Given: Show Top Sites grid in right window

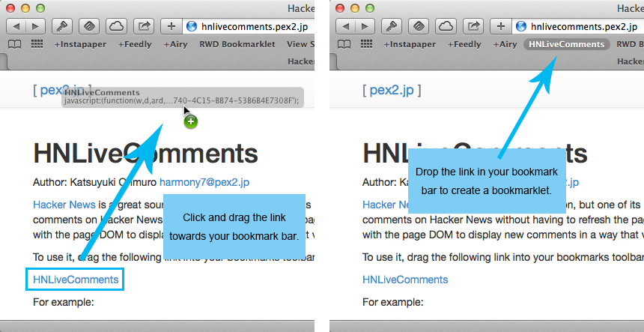Looking at the screenshot, I should coord(367,44).
